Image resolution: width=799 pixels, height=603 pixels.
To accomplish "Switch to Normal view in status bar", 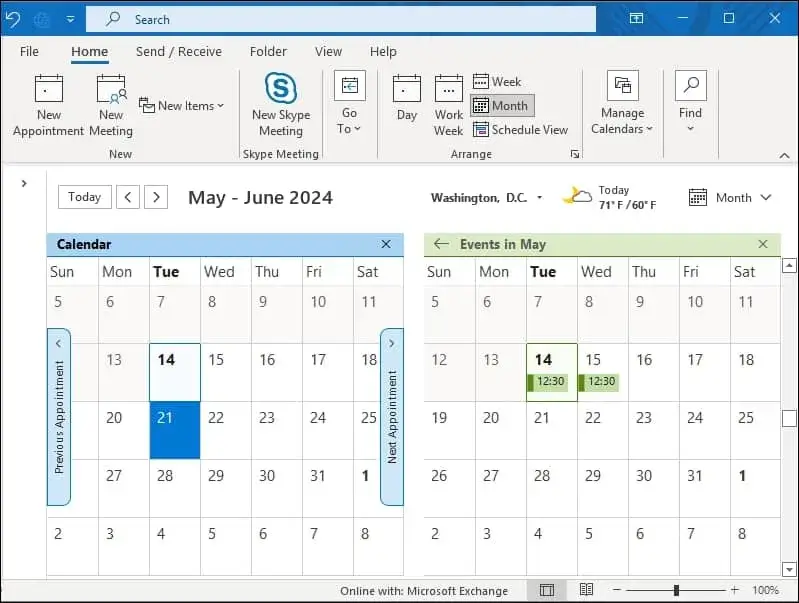I will 547,590.
